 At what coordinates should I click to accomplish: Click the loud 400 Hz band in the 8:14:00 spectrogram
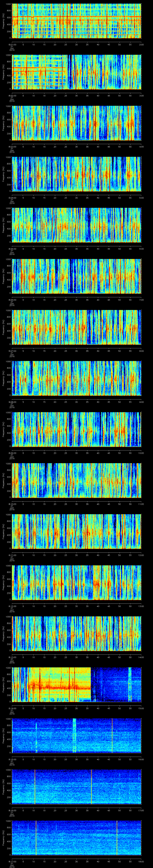pos(61,687)
